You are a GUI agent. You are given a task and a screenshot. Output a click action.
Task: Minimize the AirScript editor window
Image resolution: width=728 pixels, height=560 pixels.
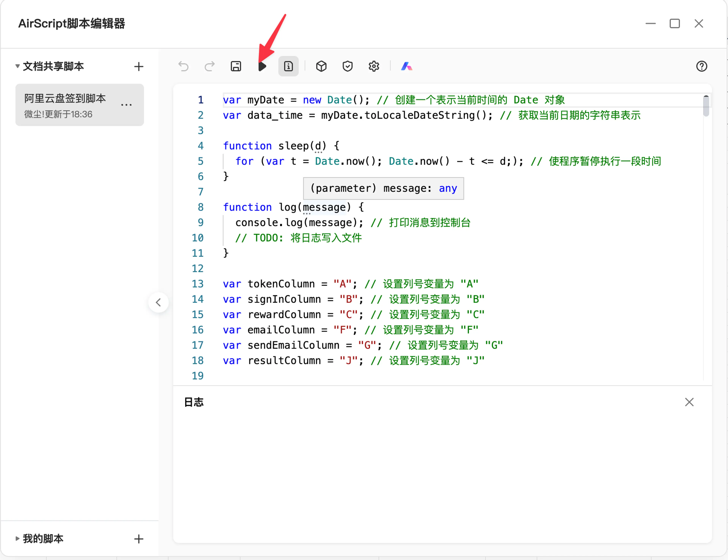point(651,24)
